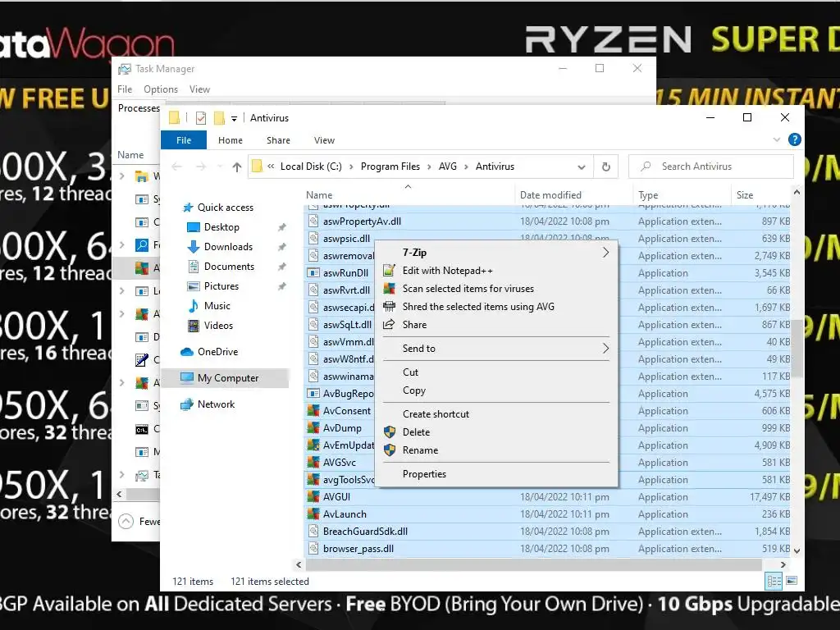Click Program Files in the address breadcrumb
This screenshot has height=630, width=840.
(390, 167)
